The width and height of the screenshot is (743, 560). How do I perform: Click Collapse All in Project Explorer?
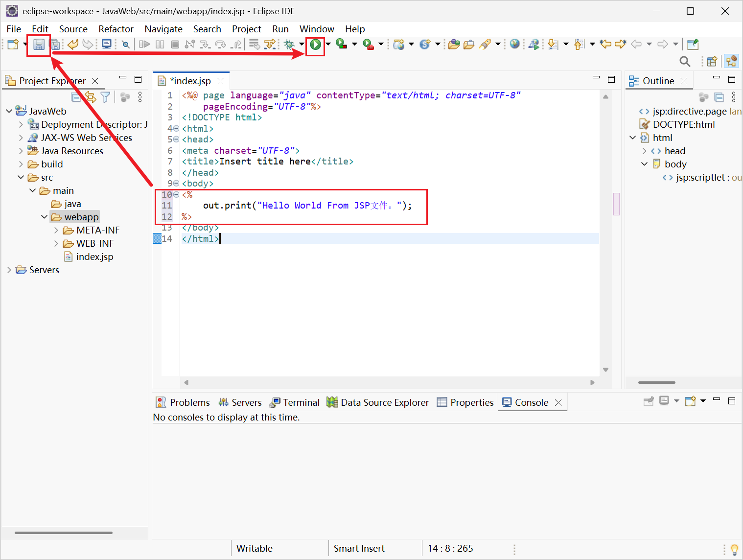(76, 97)
